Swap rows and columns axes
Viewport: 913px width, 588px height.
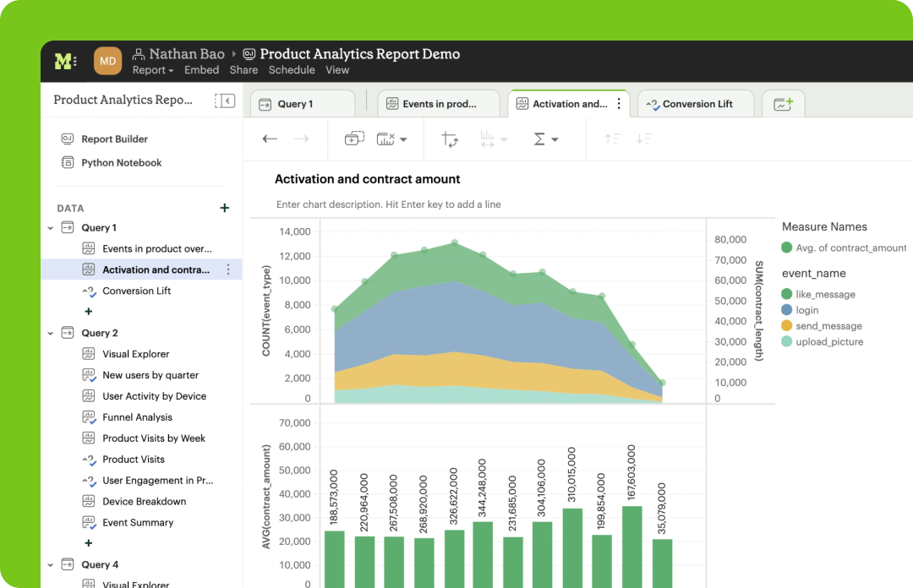(450, 139)
